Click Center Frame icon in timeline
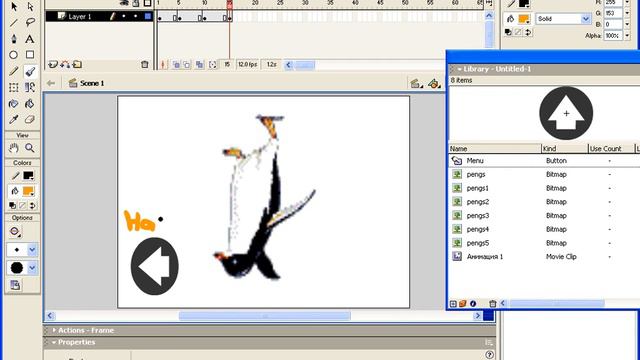640x360 pixels. [163, 64]
